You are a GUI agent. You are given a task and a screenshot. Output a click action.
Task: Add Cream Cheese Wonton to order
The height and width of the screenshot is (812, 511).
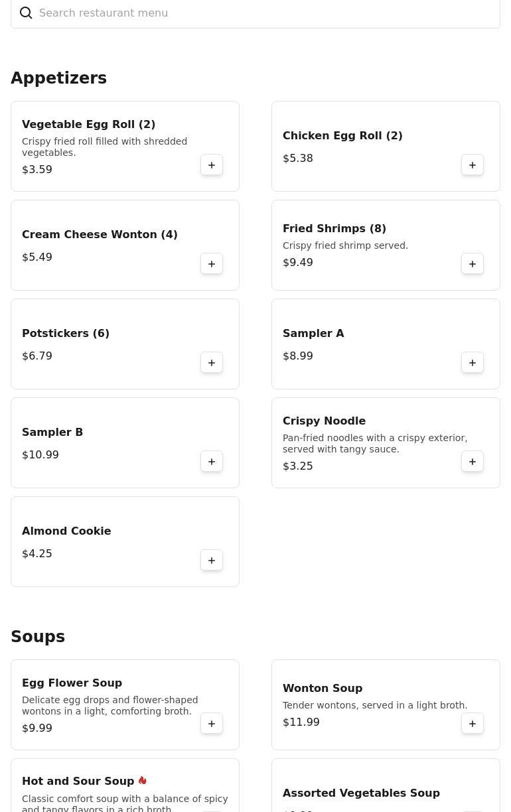pyautogui.click(x=212, y=264)
